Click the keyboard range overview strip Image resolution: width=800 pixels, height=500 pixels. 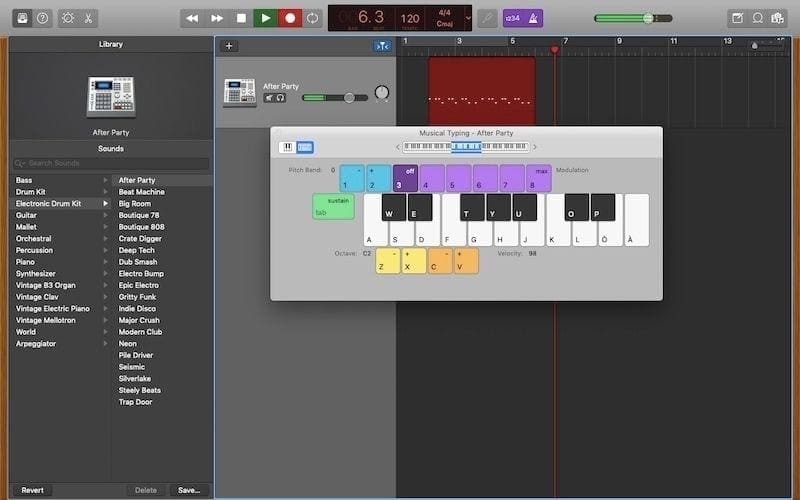(466, 147)
